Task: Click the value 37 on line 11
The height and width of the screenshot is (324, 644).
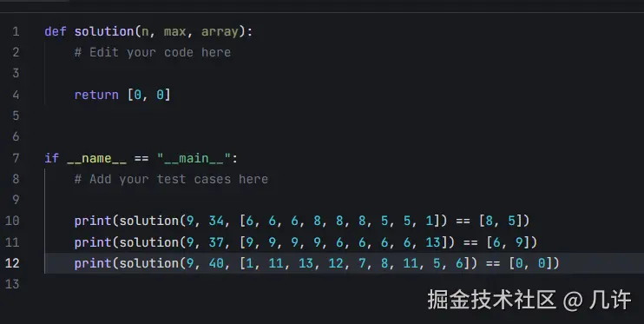Action: [216, 242]
